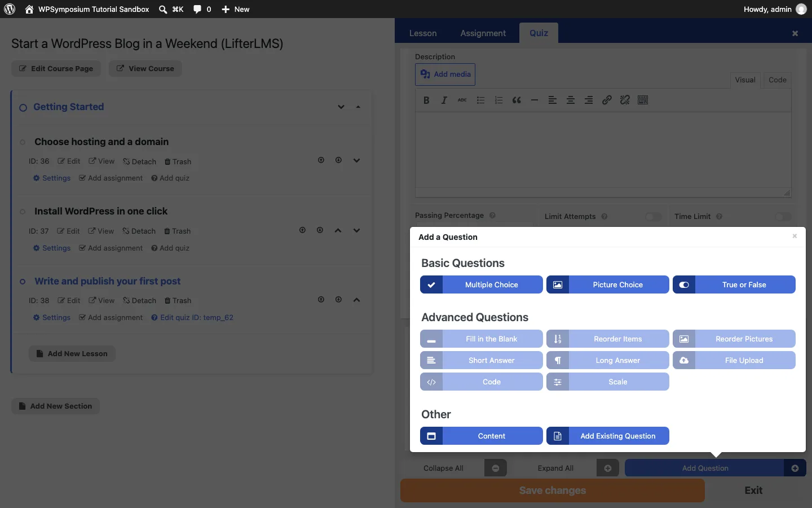Toggle the editor toolbar kitchen sink
Viewport: 812px width, 508px height.
[643, 100]
